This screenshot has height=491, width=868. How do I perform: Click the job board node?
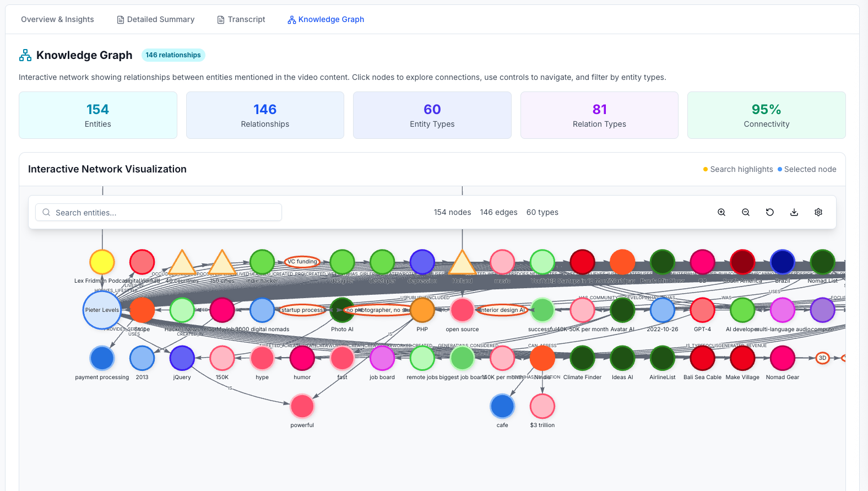[x=382, y=358]
